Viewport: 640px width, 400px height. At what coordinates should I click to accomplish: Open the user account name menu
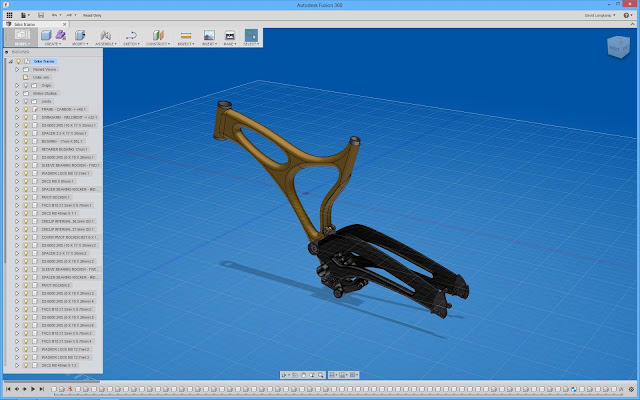click(x=599, y=15)
